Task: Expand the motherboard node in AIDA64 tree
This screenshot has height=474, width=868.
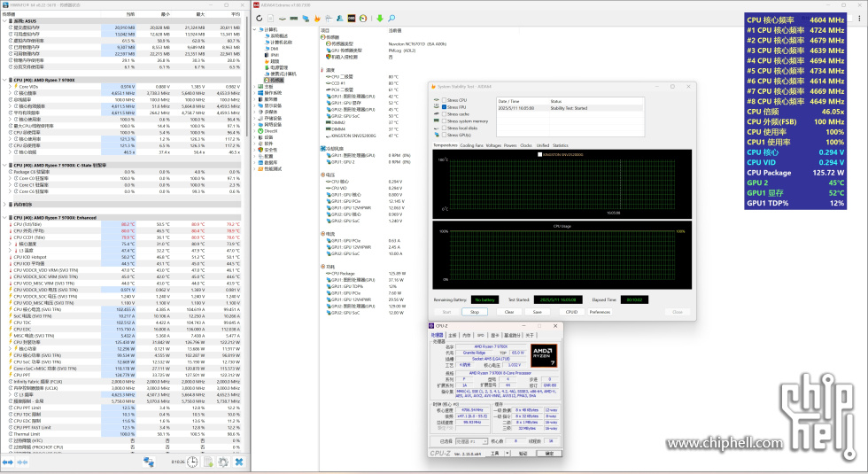Action: coord(255,87)
